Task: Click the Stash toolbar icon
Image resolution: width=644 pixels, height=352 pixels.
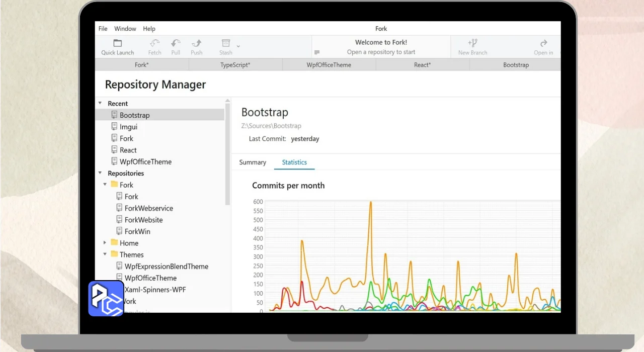Action: 226,43
